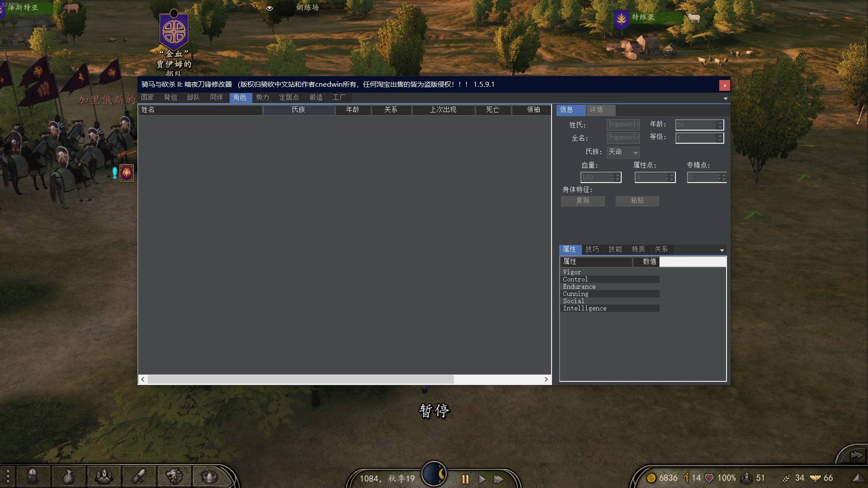Click the 专精点 stepper down arrow

click(x=724, y=180)
